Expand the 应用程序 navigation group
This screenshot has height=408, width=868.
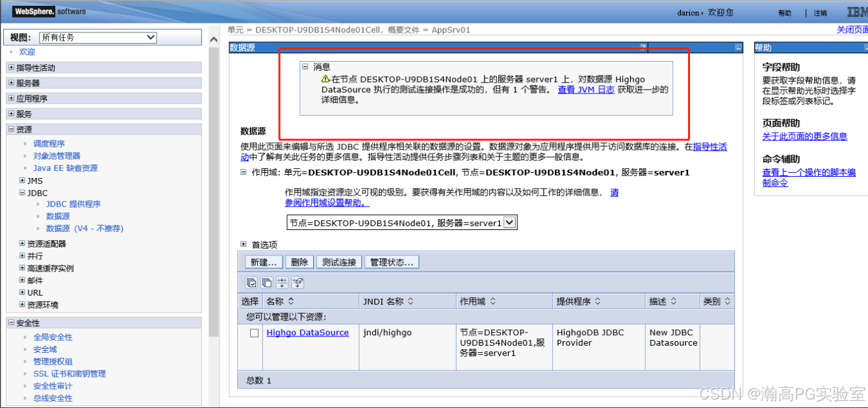tap(11, 99)
